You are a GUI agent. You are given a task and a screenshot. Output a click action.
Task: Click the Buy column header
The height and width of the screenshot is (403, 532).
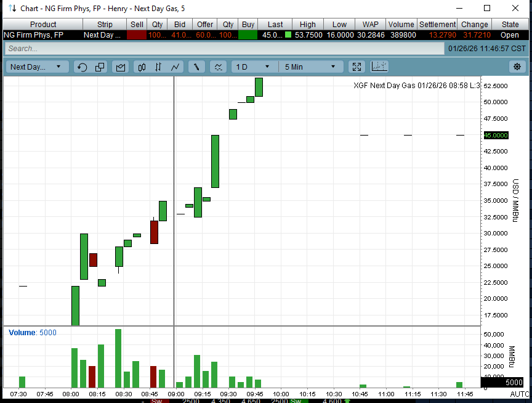pos(248,25)
